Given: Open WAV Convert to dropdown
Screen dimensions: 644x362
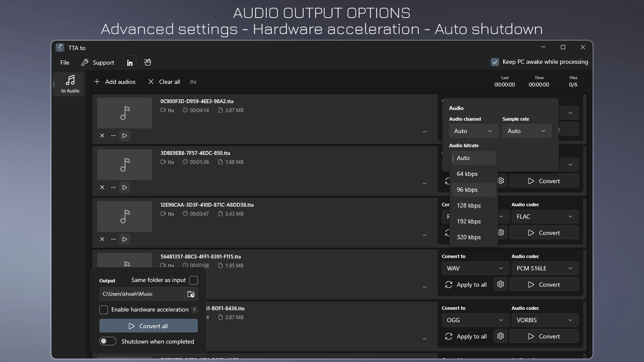Looking at the screenshot, I should [475, 268].
